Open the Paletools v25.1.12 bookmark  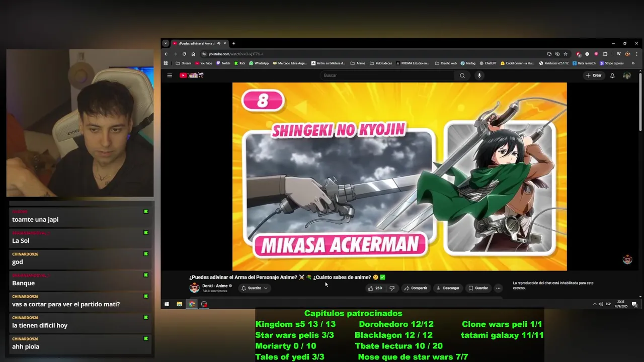pyautogui.click(x=553, y=63)
